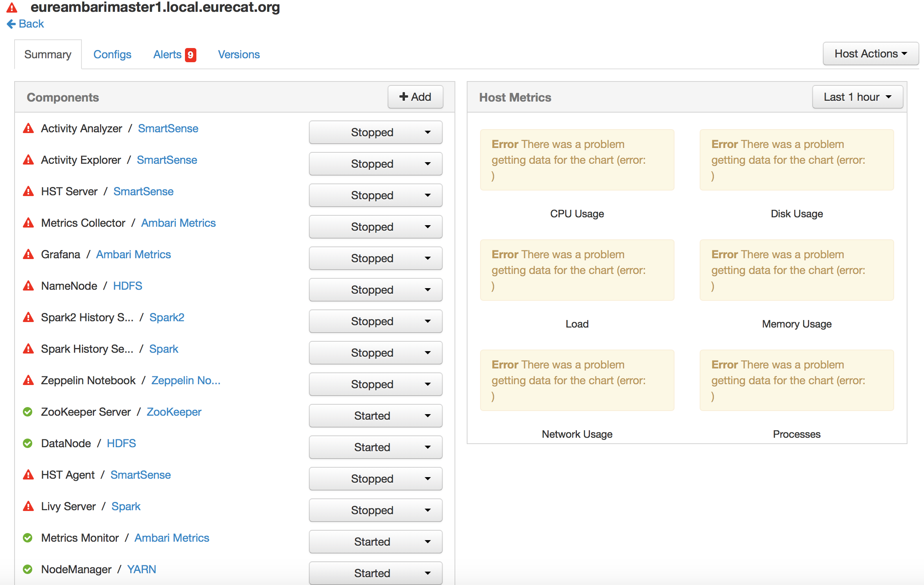Click the CPU Usage error chart box
The image size is (924, 585).
click(577, 160)
